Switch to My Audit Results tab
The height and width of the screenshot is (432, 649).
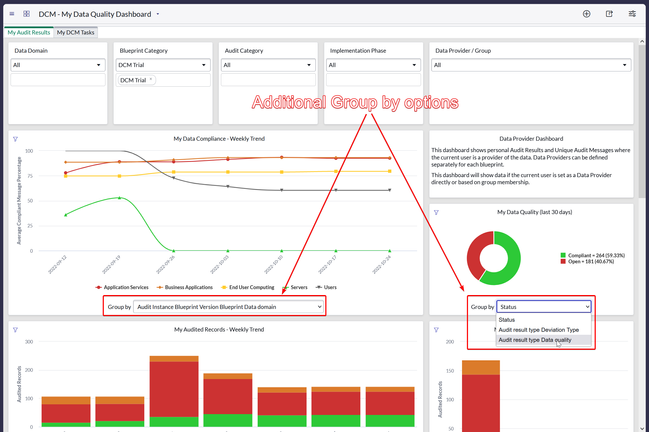click(29, 32)
